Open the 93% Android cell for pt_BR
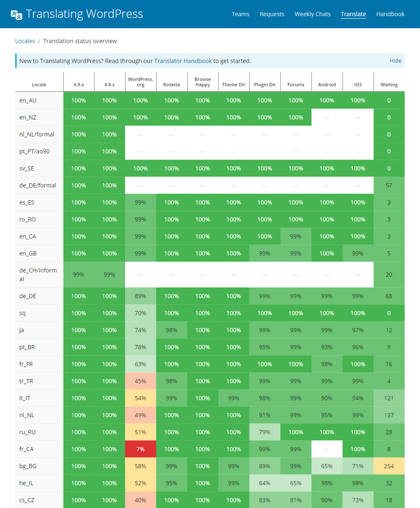 pyautogui.click(x=327, y=347)
